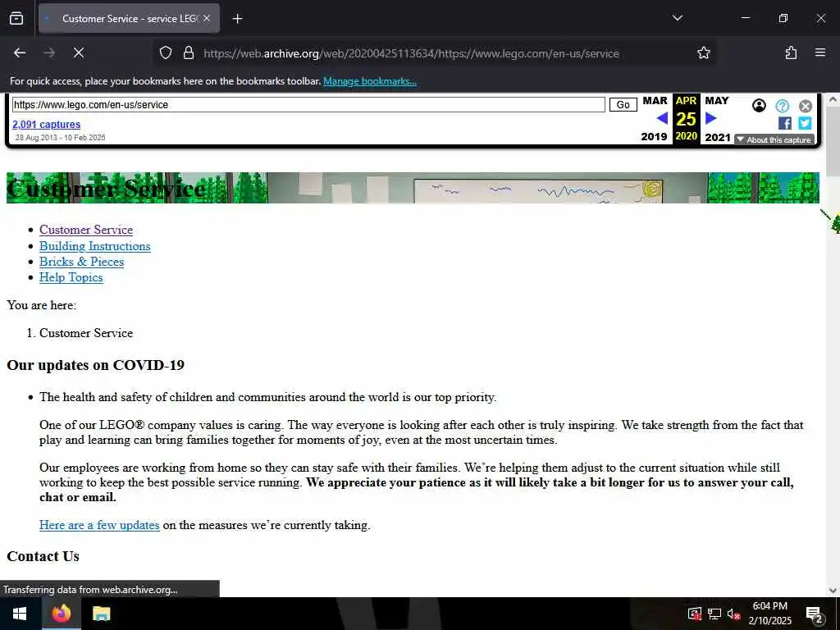Open Customer Service navigation link
This screenshot has width=840, height=630.
point(85,230)
